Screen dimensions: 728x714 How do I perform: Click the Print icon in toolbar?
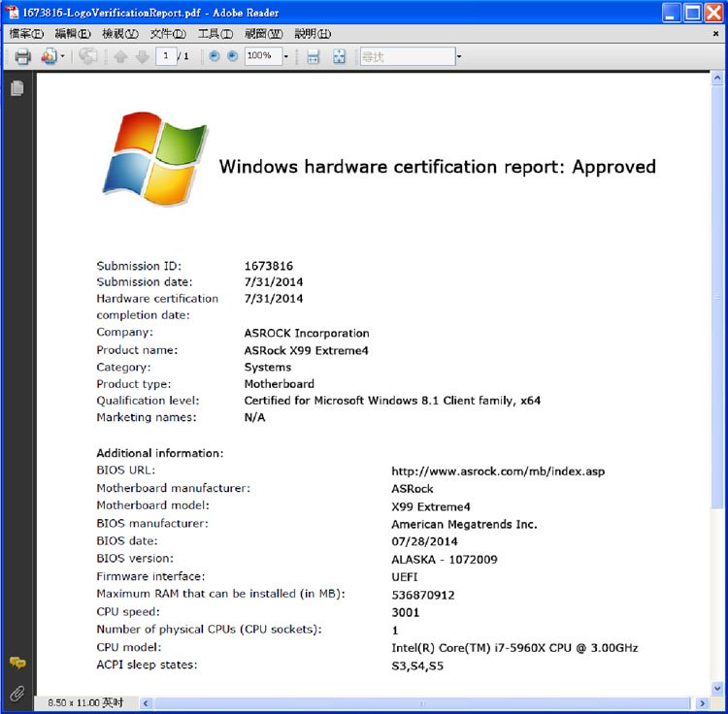(22, 56)
